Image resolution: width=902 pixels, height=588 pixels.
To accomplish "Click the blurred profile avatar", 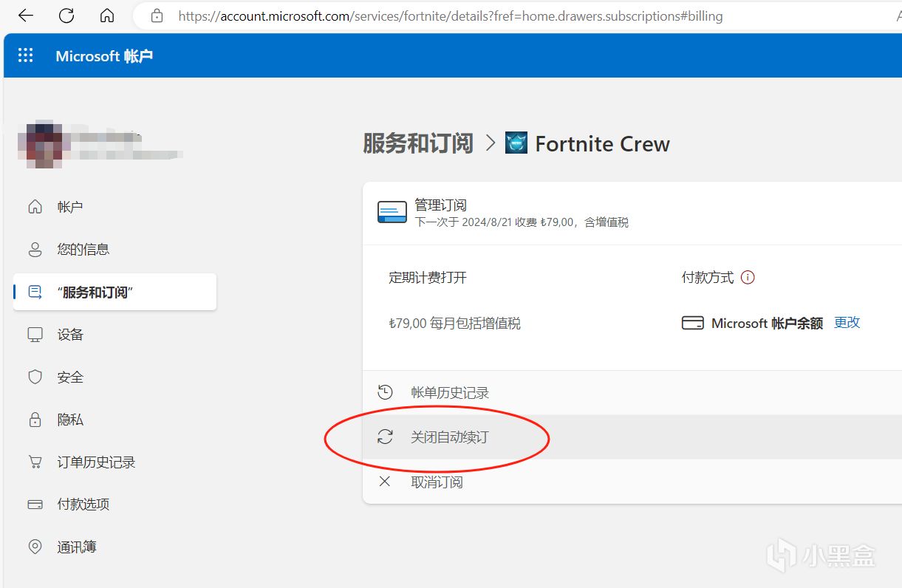I will coord(44,143).
